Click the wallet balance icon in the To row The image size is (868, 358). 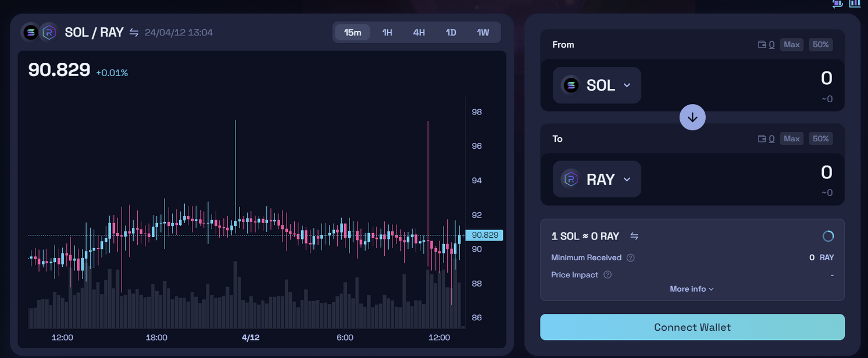762,139
